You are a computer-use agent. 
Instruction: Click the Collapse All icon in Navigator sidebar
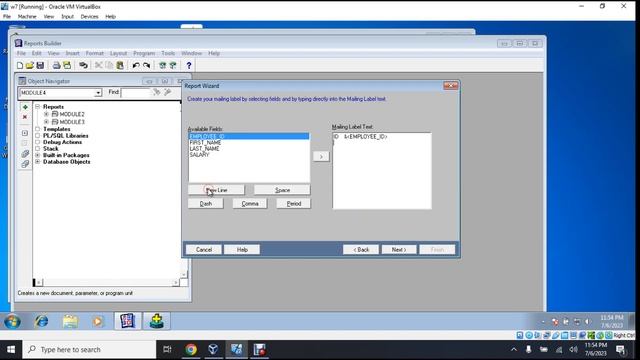click(x=25, y=164)
